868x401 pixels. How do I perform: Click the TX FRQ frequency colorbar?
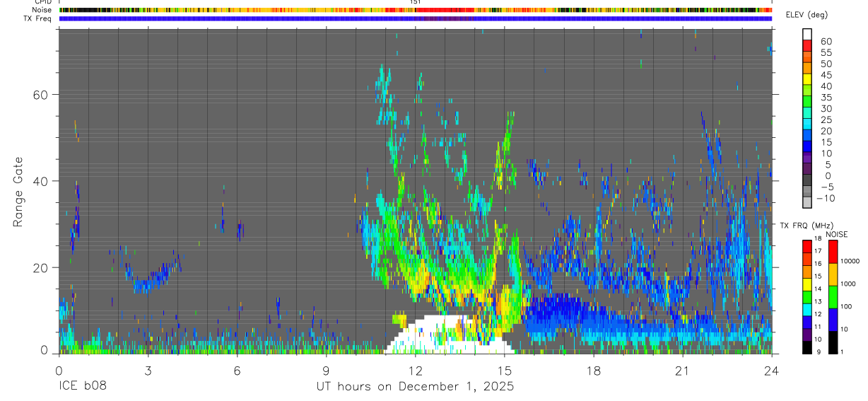pos(807,296)
